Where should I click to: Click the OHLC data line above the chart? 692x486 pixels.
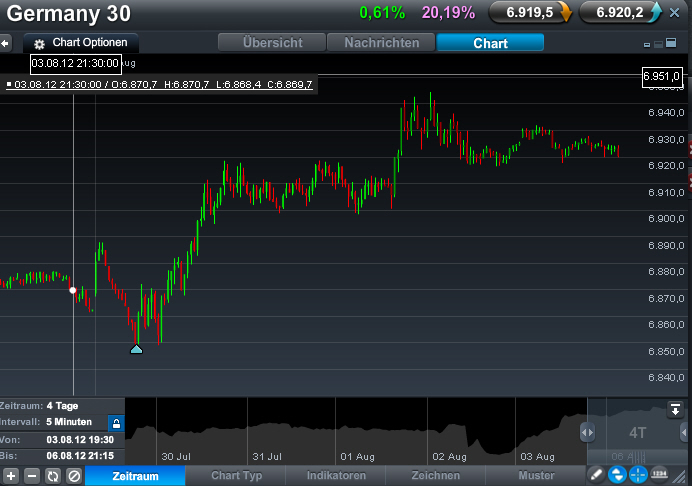pyautogui.click(x=159, y=84)
